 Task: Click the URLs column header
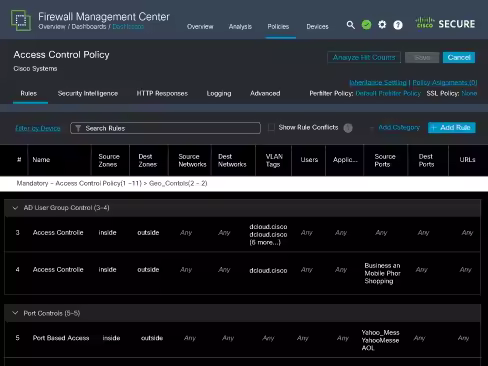[467, 160]
